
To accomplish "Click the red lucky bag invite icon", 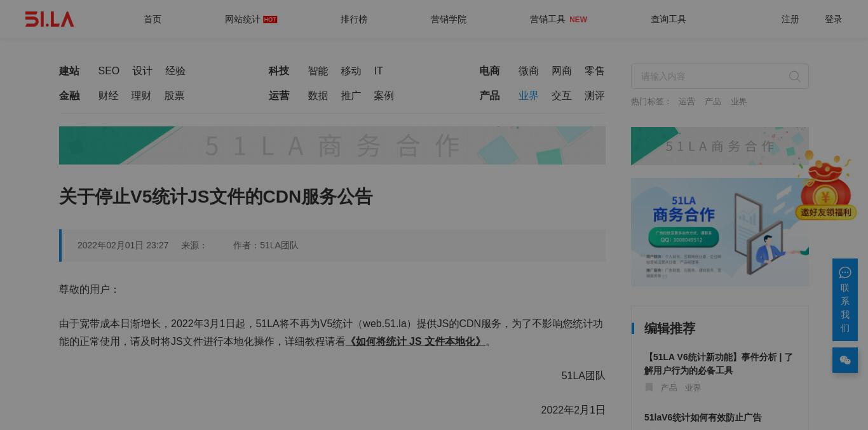I will point(825,185).
